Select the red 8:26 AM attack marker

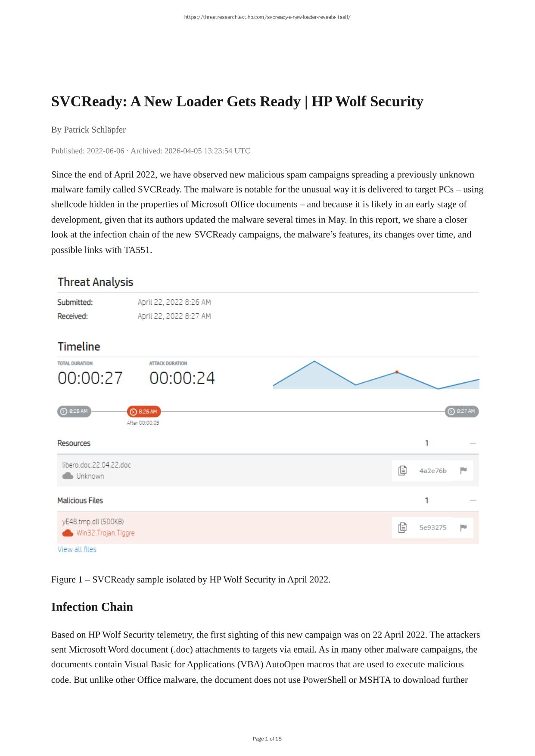click(144, 412)
